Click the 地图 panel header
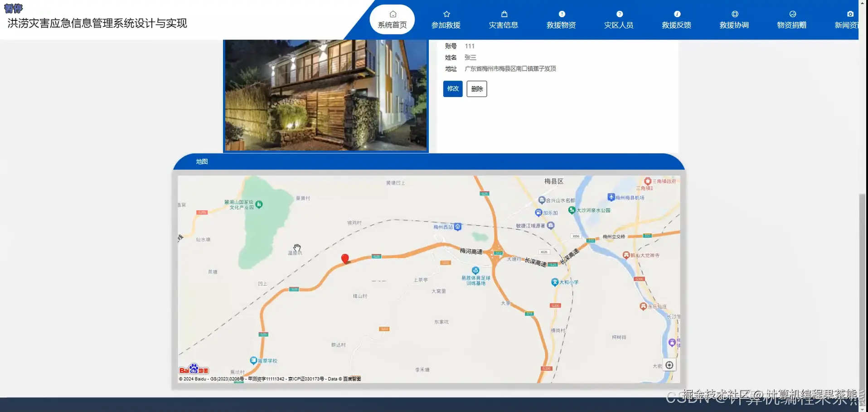The image size is (868, 412). [x=429, y=162]
